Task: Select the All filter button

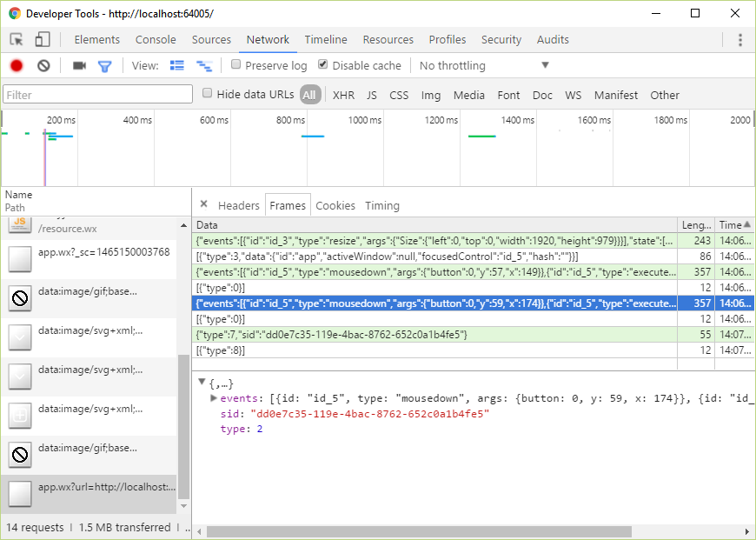Action: click(309, 95)
